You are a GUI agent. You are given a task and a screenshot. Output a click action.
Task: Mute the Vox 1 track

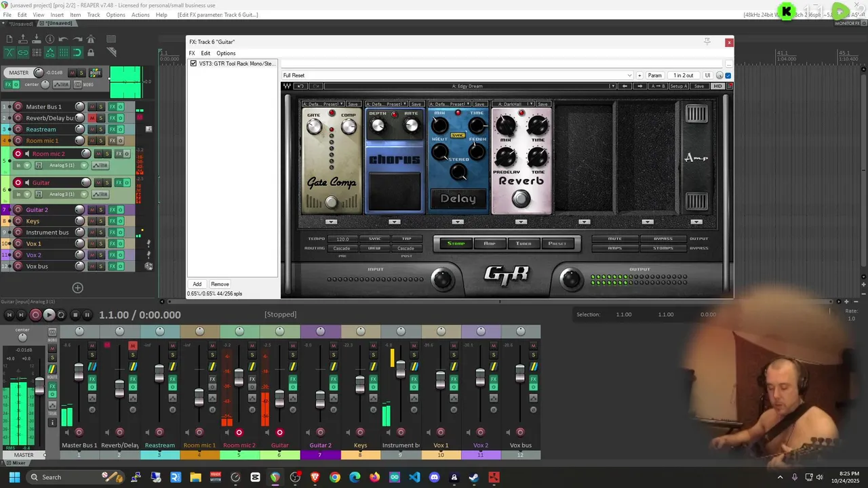tap(92, 243)
